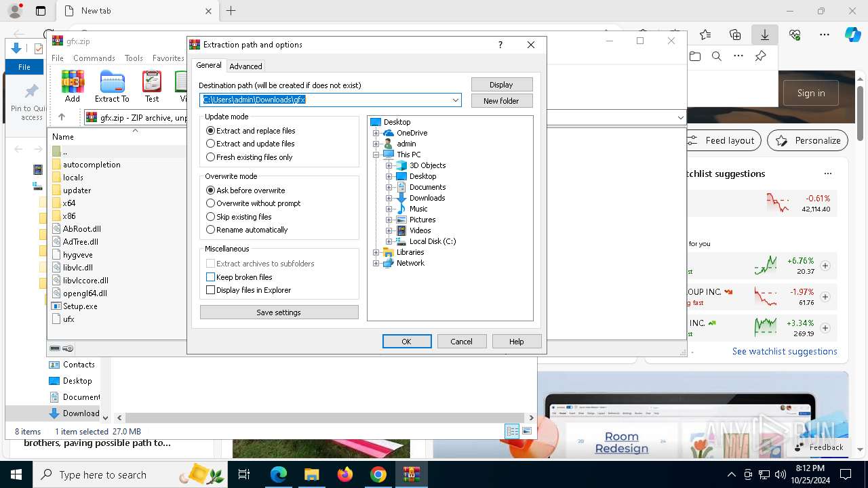Viewport: 868px width, 488px height.
Task: Select Rename automatically option
Action: coord(247,230)
